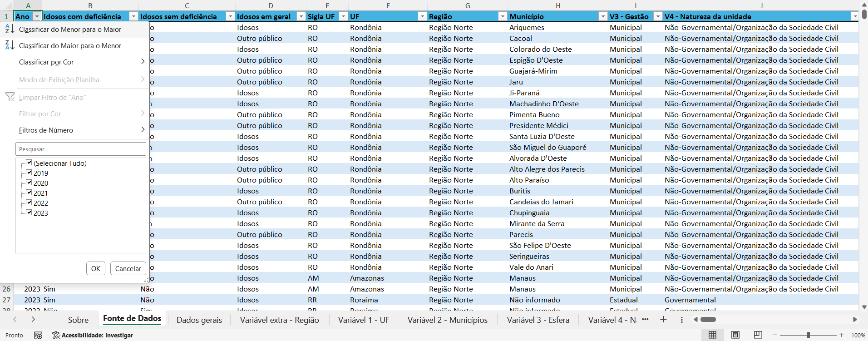Open the sheet tabs options dots
Viewport: 868px width, 341px height.
click(682, 320)
